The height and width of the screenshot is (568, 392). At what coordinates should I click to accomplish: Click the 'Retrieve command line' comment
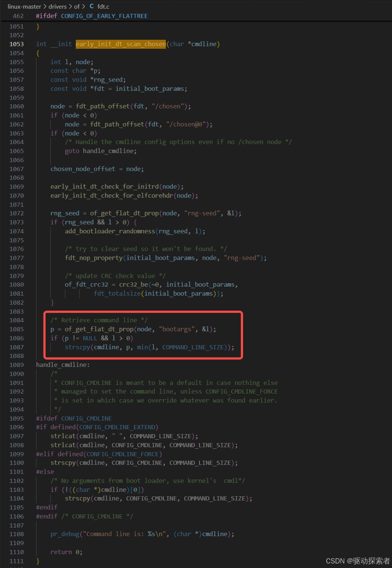point(99,320)
